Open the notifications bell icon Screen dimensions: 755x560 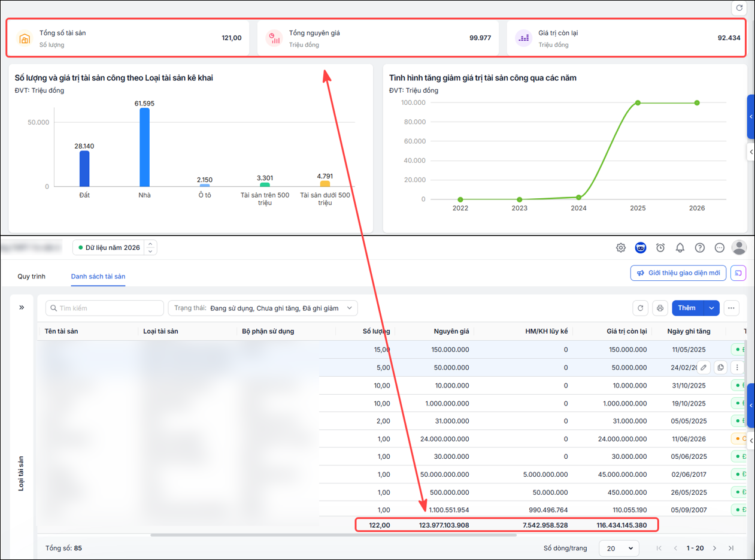click(x=680, y=247)
